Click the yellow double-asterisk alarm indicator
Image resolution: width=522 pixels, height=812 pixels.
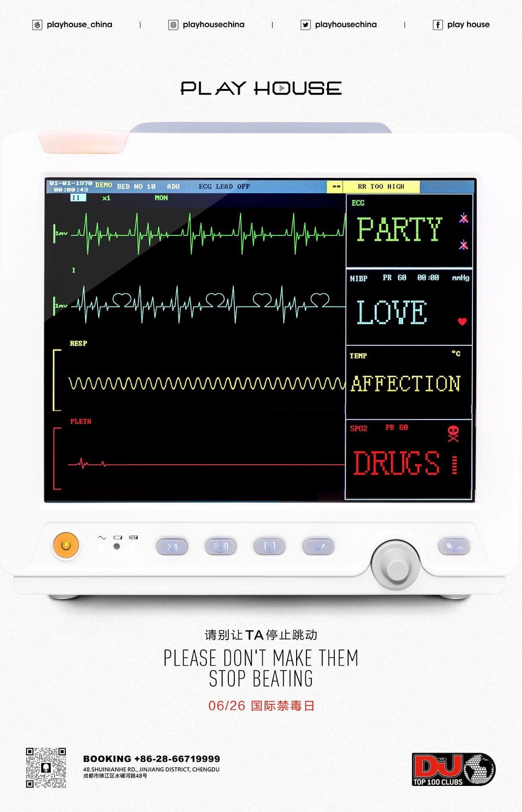(x=336, y=187)
